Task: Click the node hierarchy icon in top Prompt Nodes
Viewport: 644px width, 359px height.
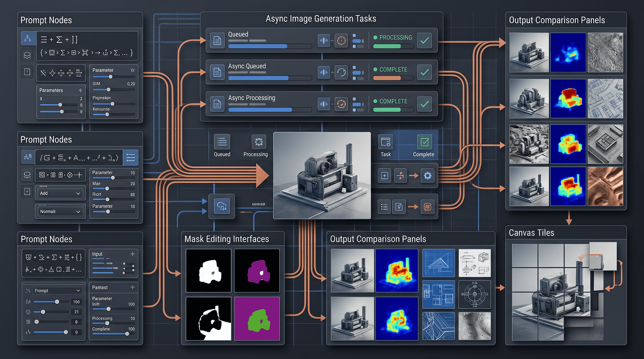Action: [28, 38]
